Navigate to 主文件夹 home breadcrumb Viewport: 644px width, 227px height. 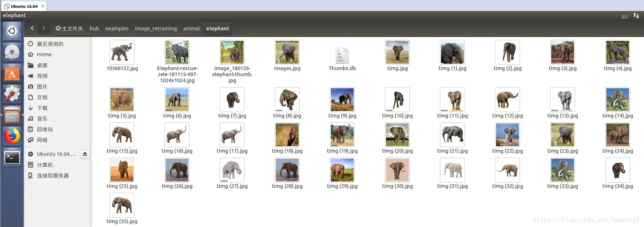click(x=69, y=28)
